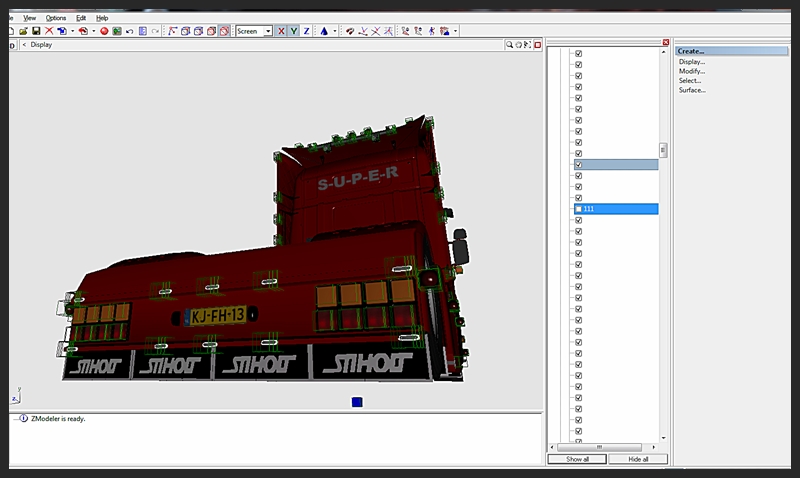
Task: Open the Options menu
Action: 56,18
